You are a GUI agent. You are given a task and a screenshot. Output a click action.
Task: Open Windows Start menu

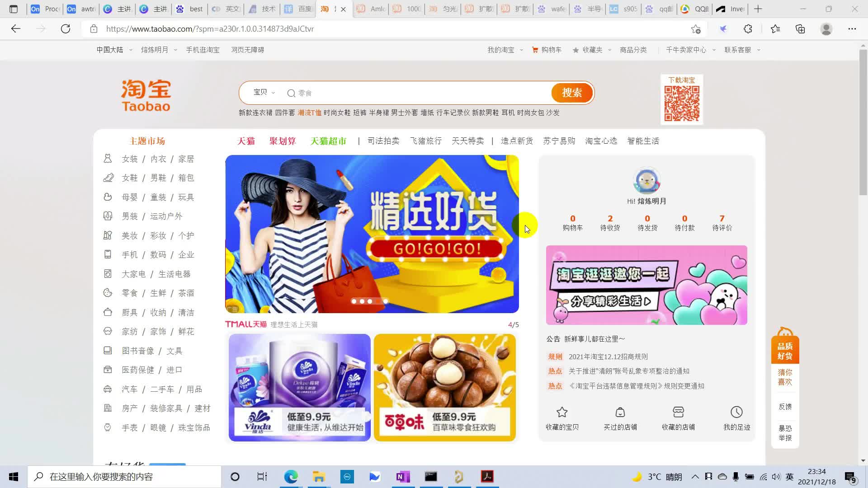(14, 477)
